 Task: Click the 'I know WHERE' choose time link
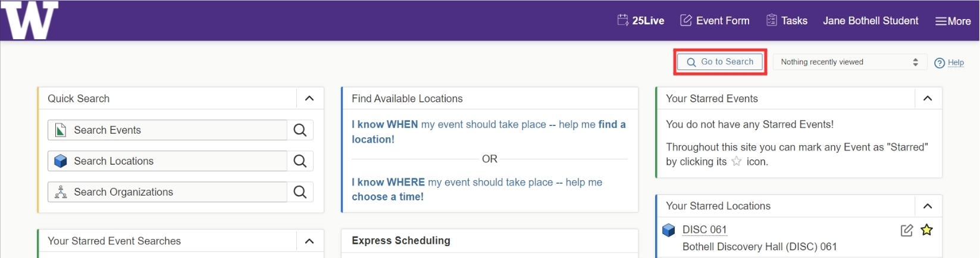tap(477, 189)
